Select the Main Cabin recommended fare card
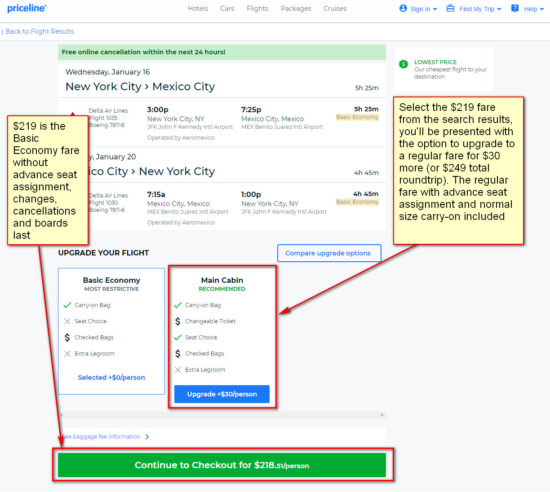This screenshot has height=492, width=550. pos(222,337)
